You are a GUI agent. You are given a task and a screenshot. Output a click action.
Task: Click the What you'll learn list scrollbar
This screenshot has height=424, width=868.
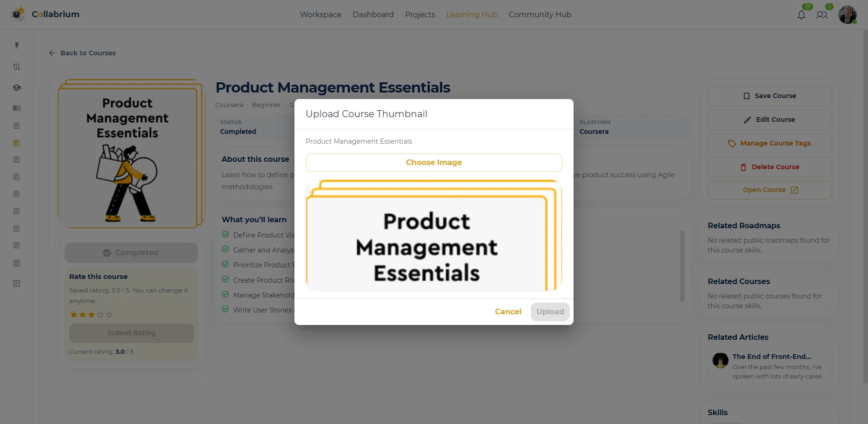(x=682, y=266)
